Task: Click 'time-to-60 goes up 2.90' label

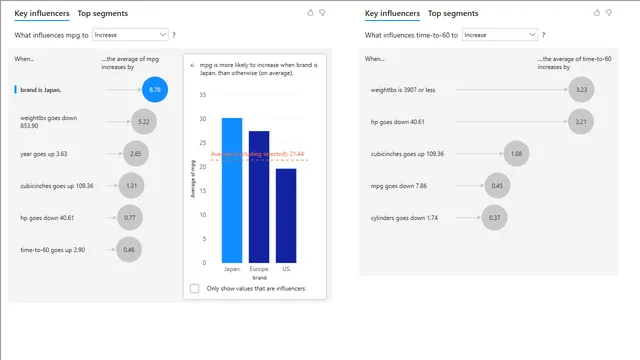Action: click(53, 250)
